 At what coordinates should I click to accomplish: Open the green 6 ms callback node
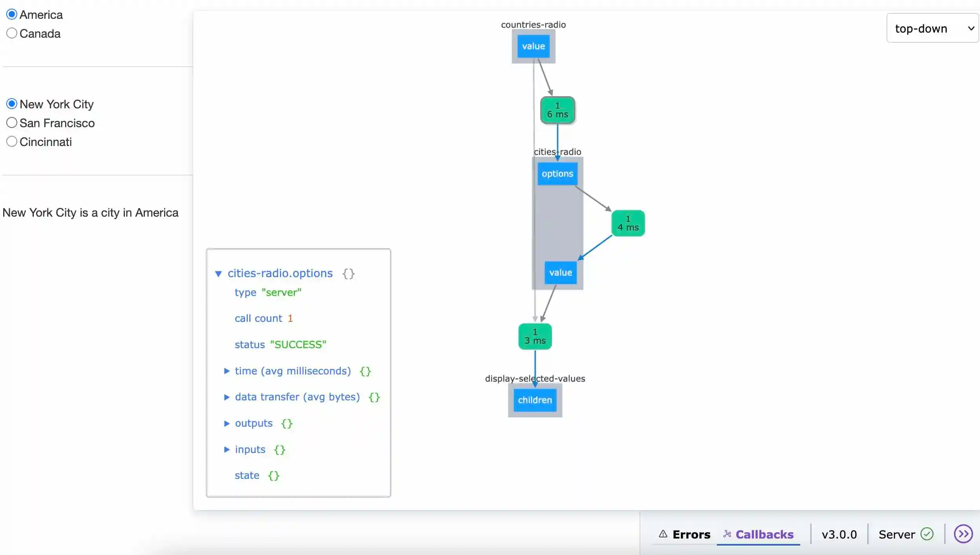[558, 110]
